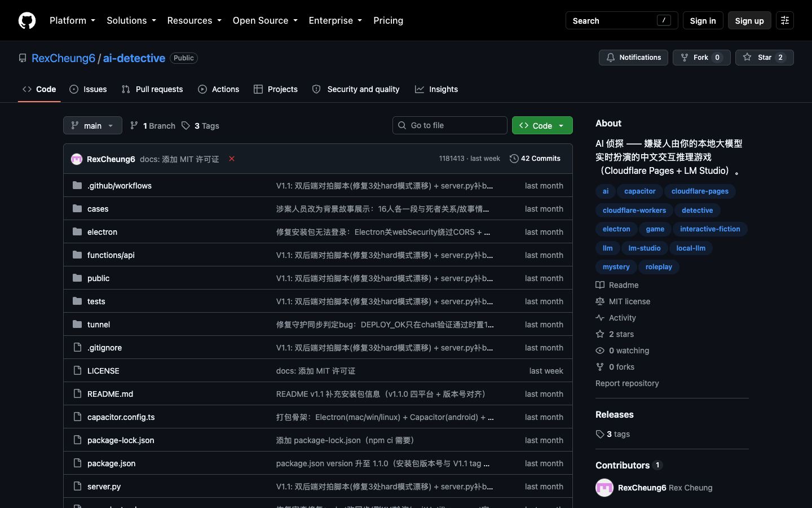Expand the Solutions menu
Image resolution: width=812 pixels, height=508 pixels.
pyautogui.click(x=131, y=20)
